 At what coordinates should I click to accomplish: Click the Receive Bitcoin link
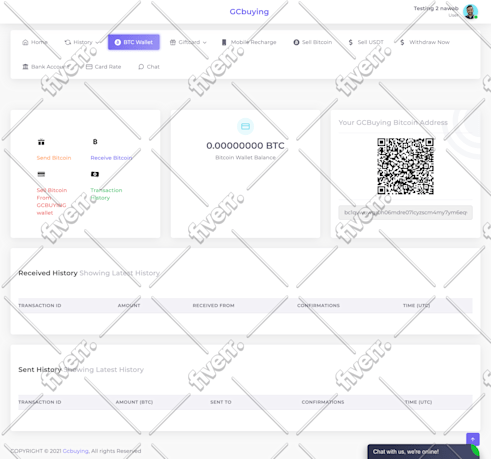111,158
